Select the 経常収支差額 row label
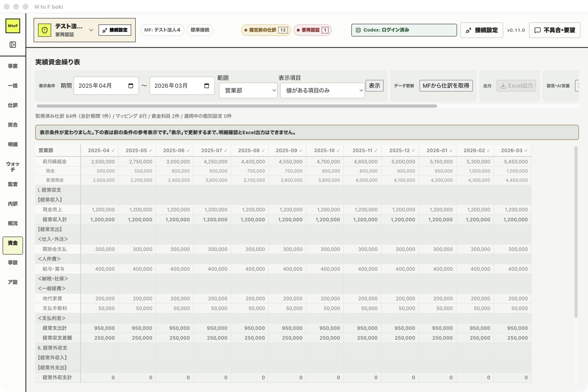The height and width of the screenshot is (392, 588). coord(57,338)
